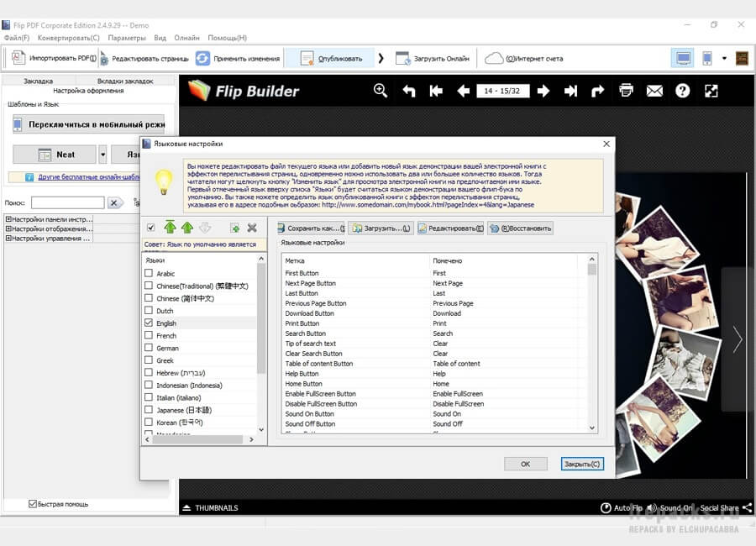Open the Help menu

click(x=227, y=38)
